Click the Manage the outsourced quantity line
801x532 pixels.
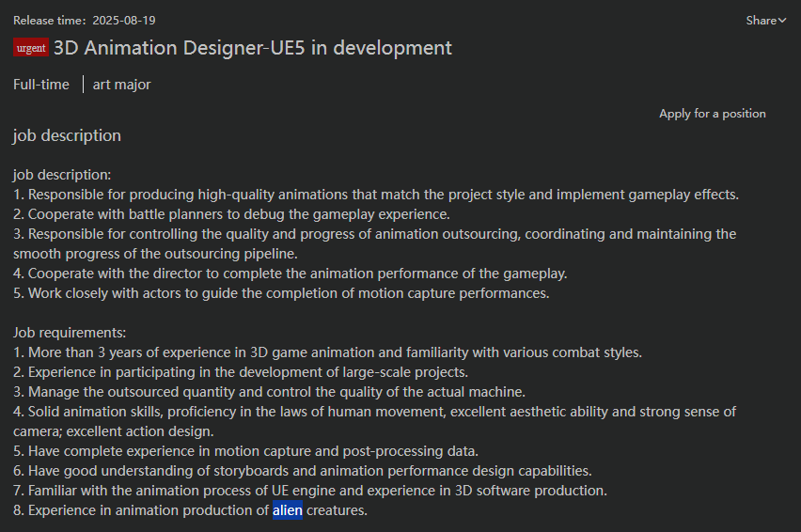pos(269,392)
